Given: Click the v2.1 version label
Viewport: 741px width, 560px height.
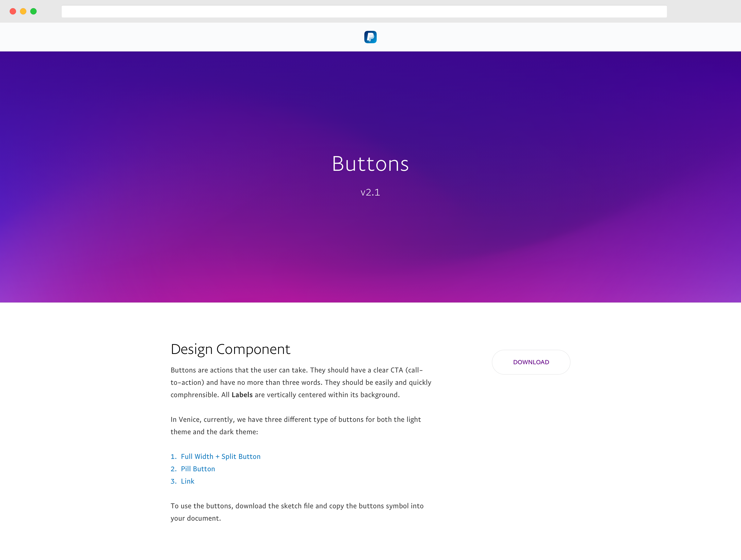Looking at the screenshot, I should [370, 192].
